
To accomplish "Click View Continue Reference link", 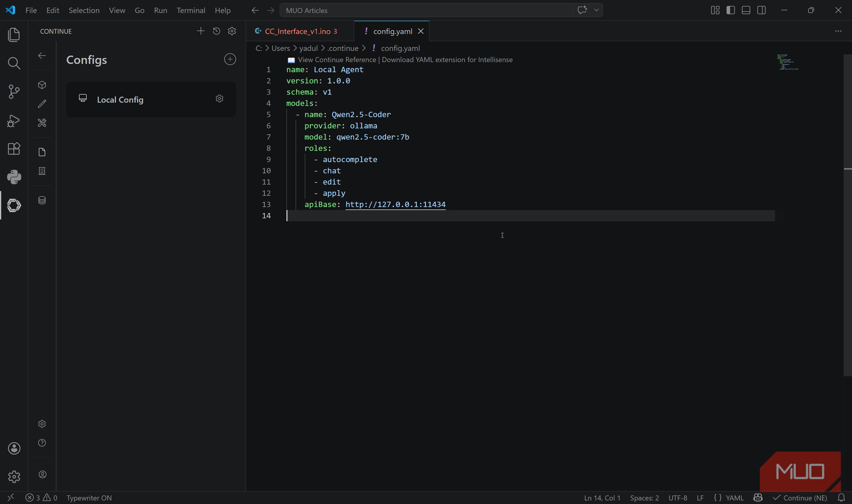I will [x=337, y=60].
